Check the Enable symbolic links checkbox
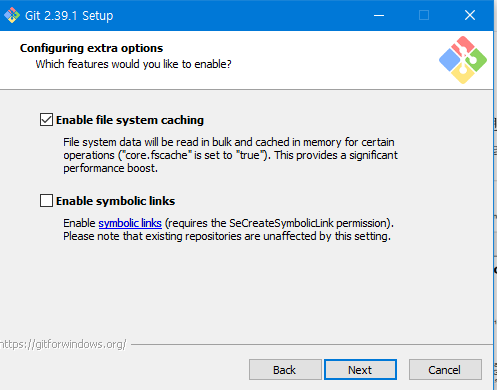Screen dimensions: 497x390 46,201
